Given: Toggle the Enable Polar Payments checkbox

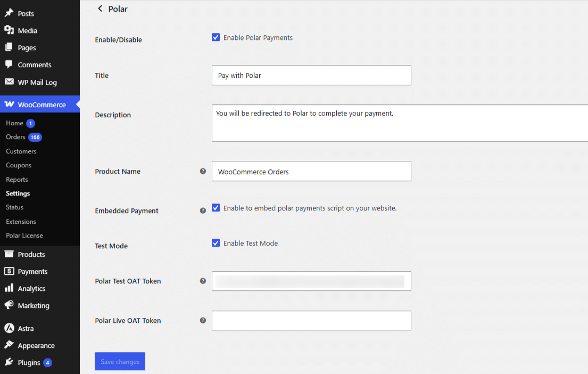Looking at the screenshot, I should coord(216,37).
